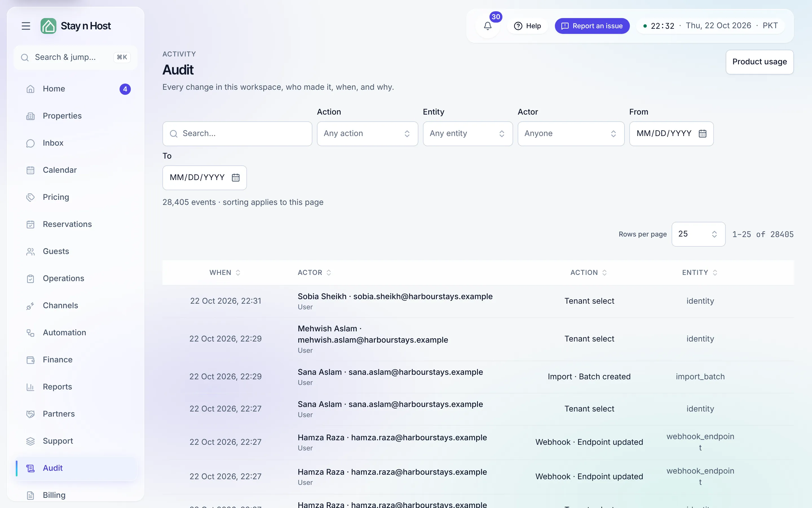812x508 pixels.
Task: Sort the table by ACTION column
Action: click(x=588, y=272)
